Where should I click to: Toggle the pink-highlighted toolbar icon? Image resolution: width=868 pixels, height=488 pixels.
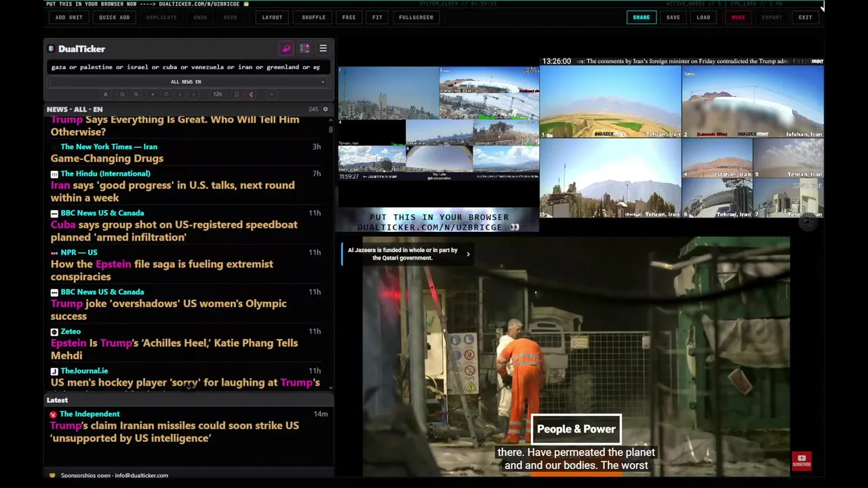click(x=251, y=94)
